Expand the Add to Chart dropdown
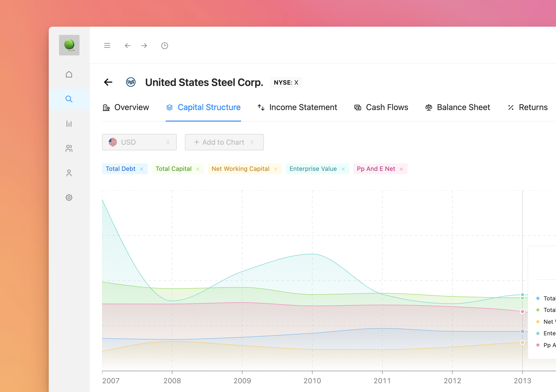 pos(224,142)
